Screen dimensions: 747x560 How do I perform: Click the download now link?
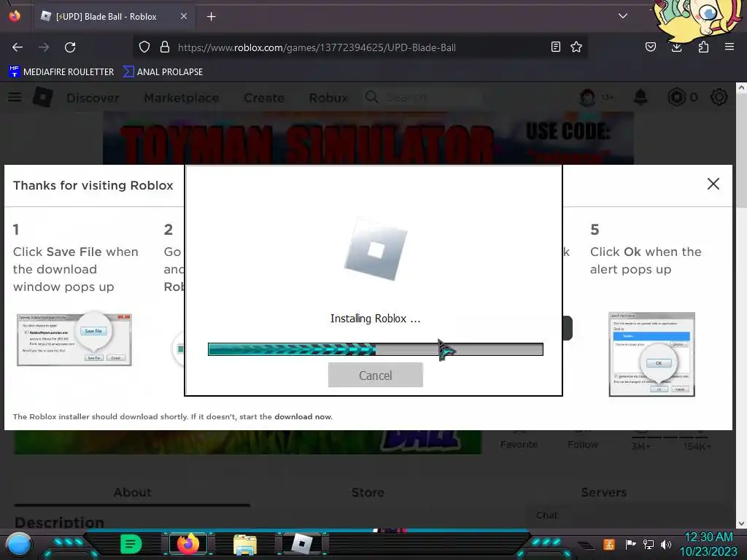pos(303,416)
